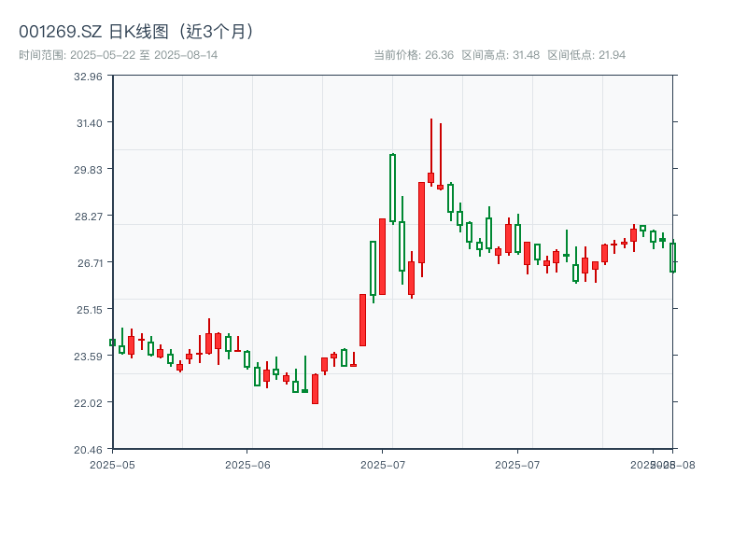The image size is (747, 560).
Task: Click the current price label 当前价格 26.36
Action: tap(413, 55)
